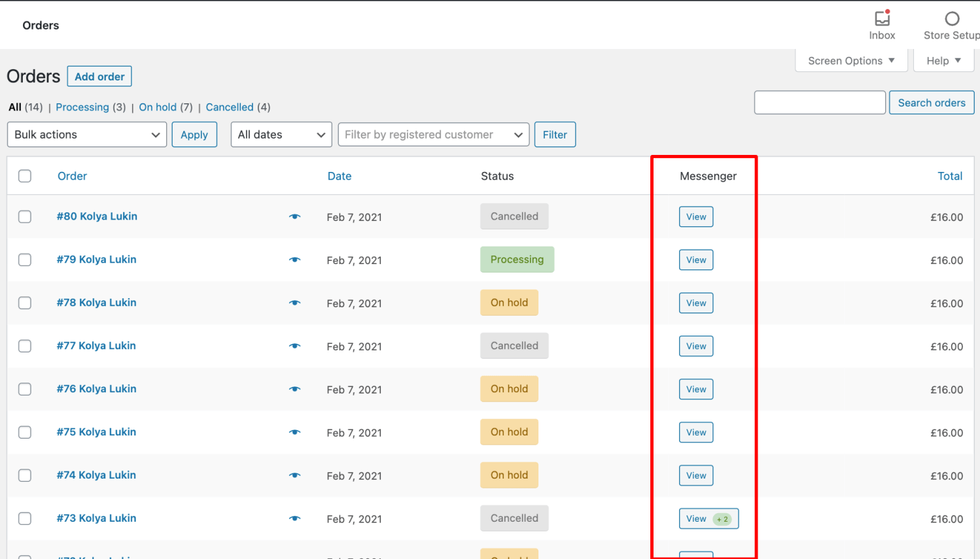
Task: Open the Bulk actions dropdown
Action: click(x=86, y=135)
